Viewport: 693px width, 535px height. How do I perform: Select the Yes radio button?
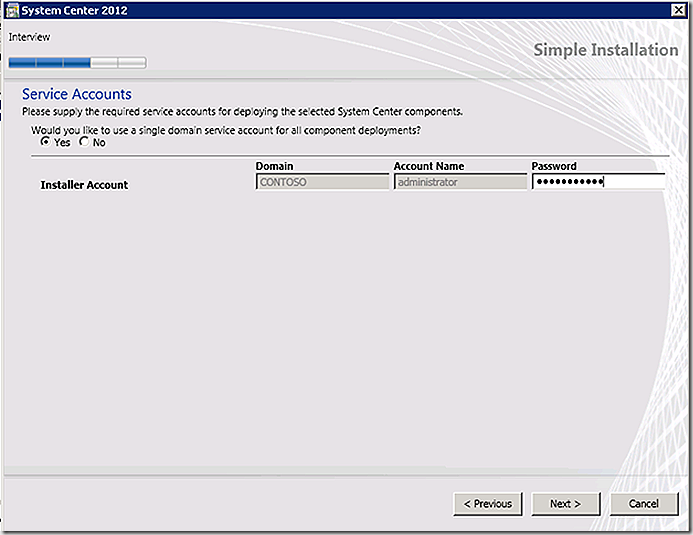point(45,142)
